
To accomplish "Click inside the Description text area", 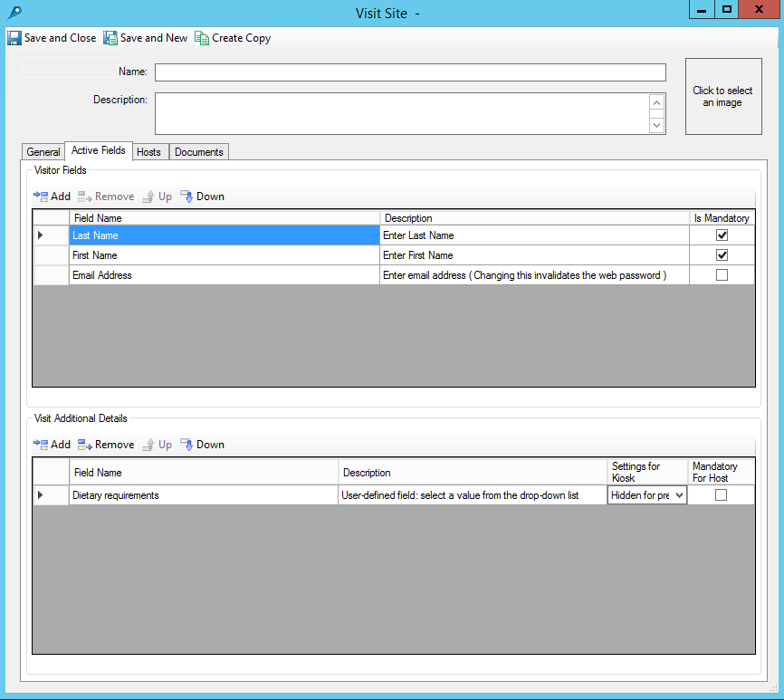I will (401, 113).
